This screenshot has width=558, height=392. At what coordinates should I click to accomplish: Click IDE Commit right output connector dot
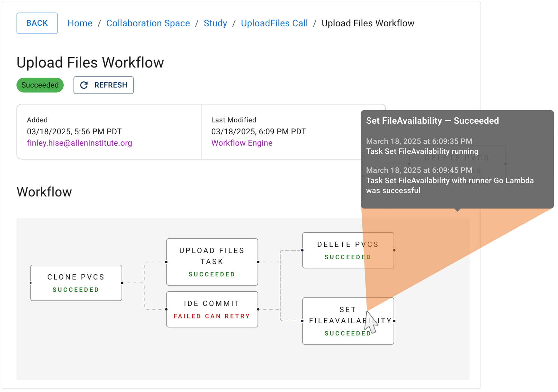coord(258,309)
